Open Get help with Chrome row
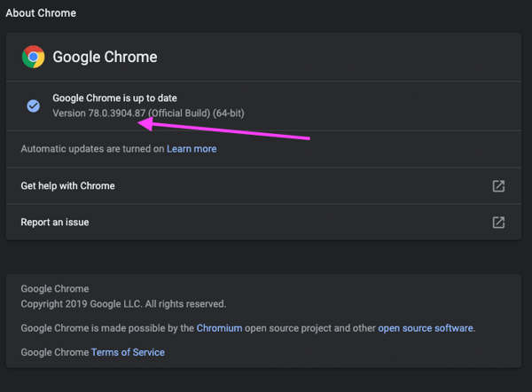The image size is (532, 392). coord(263,186)
